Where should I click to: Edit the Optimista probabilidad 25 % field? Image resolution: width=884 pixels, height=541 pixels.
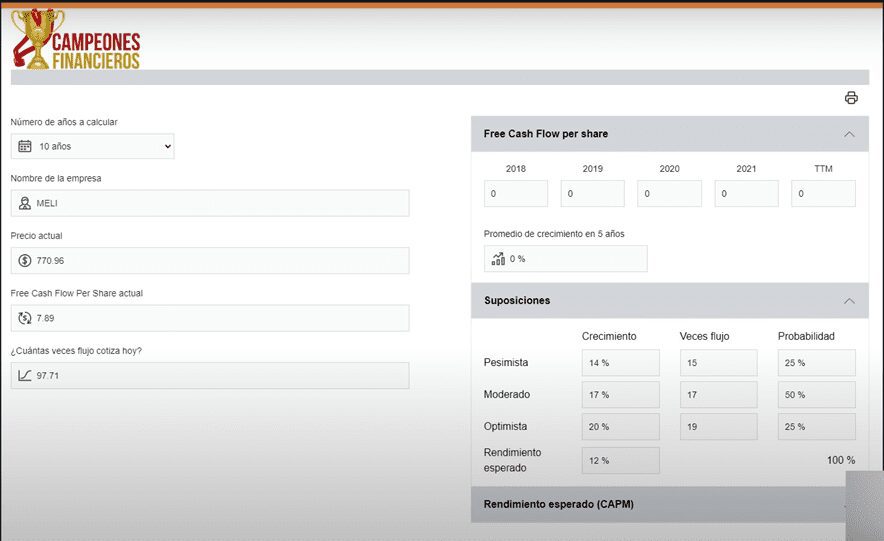click(816, 427)
